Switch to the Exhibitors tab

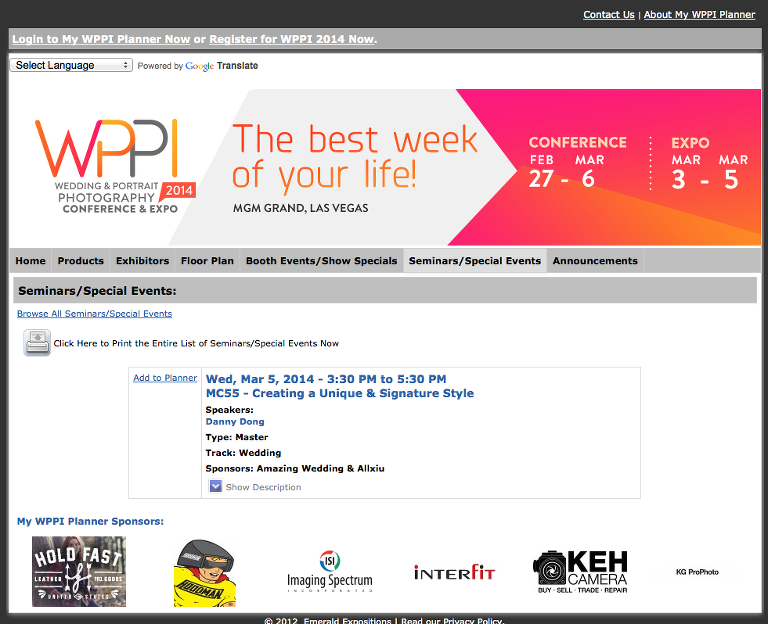pos(142,261)
